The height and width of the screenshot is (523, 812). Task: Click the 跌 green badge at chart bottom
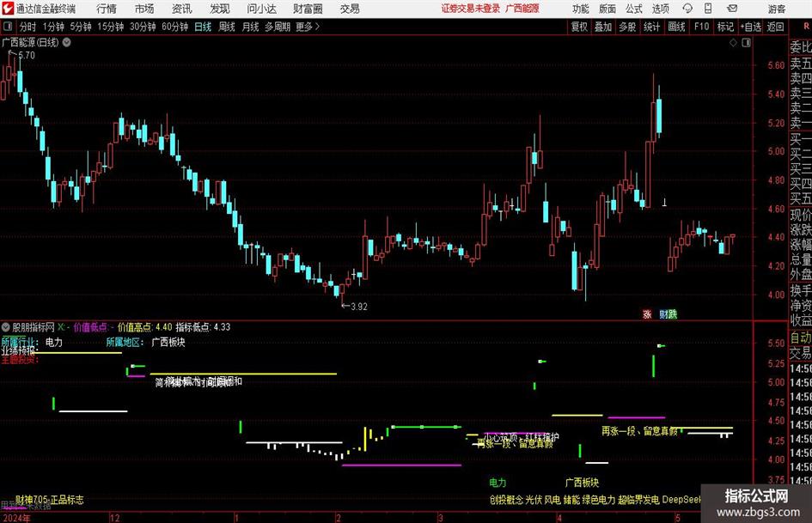[672, 313]
